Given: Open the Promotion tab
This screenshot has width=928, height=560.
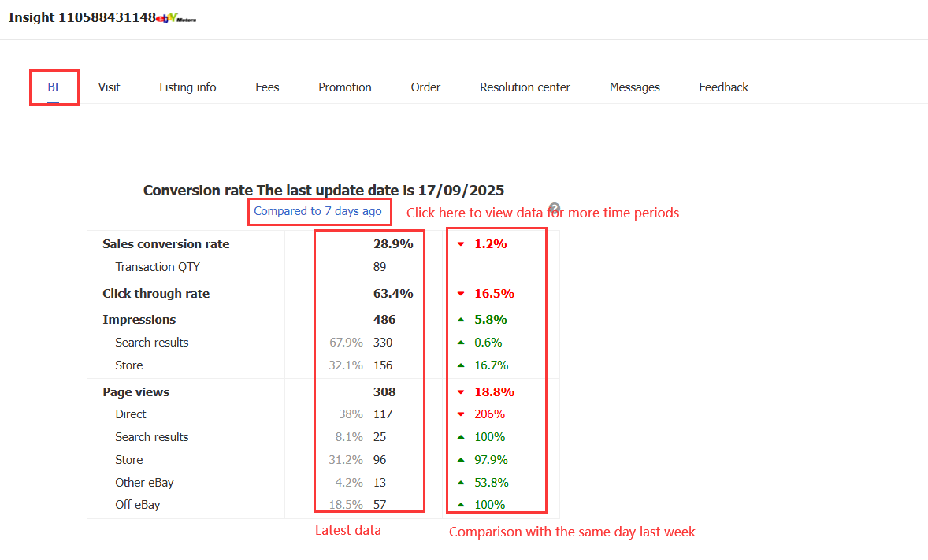Looking at the screenshot, I should click(x=345, y=87).
